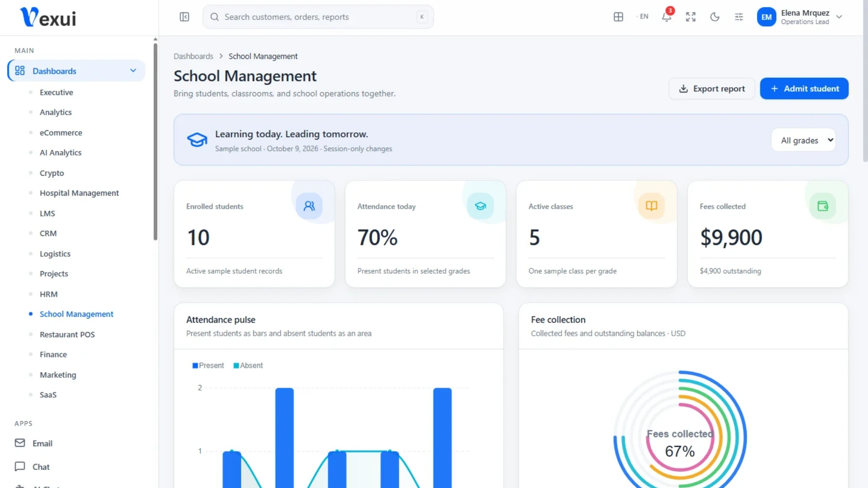Select the School Management sidebar item

[x=76, y=314]
